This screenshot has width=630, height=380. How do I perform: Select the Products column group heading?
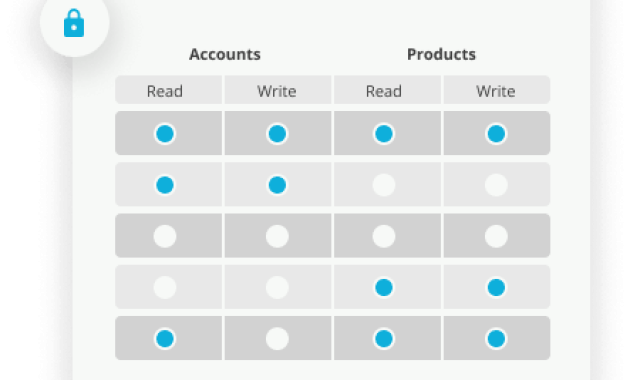[x=441, y=54]
